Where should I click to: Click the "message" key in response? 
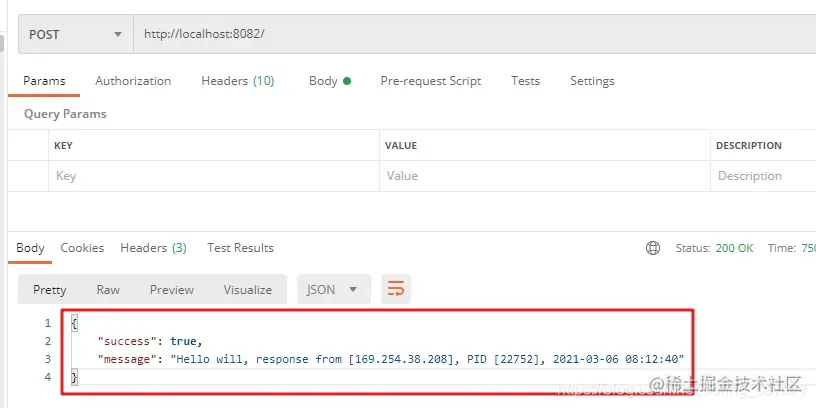pos(128,359)
